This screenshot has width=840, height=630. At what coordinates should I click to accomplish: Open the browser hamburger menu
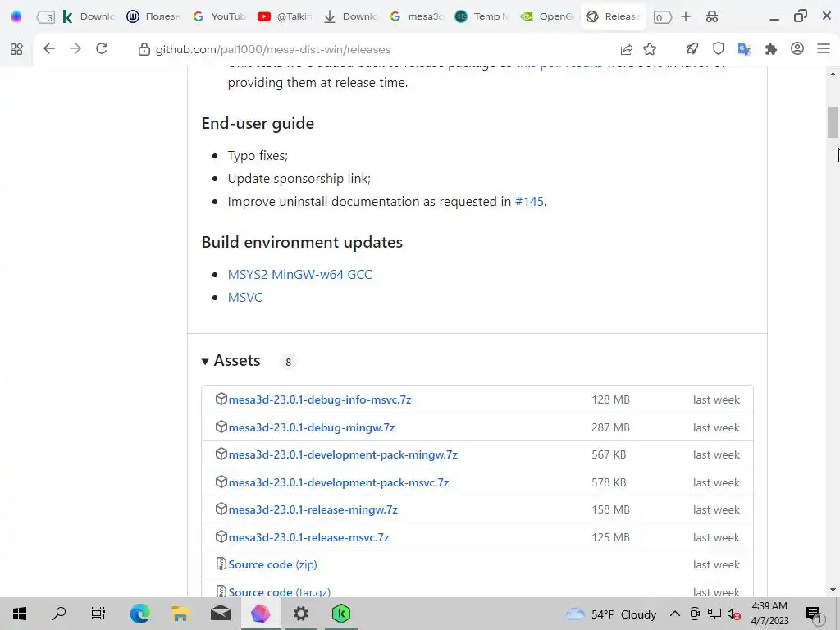pos(824,48)
